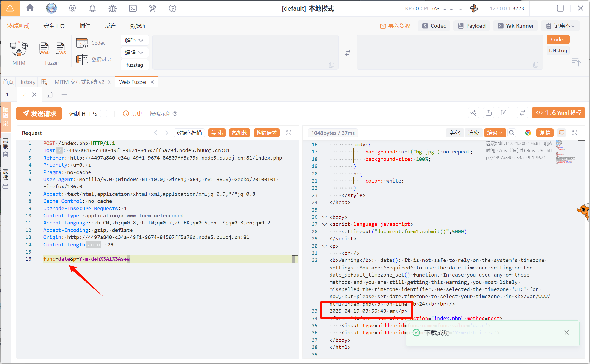Go to previous request arrow
The width and height of the screenshot is (590, 364).
(x=156, y=133)
